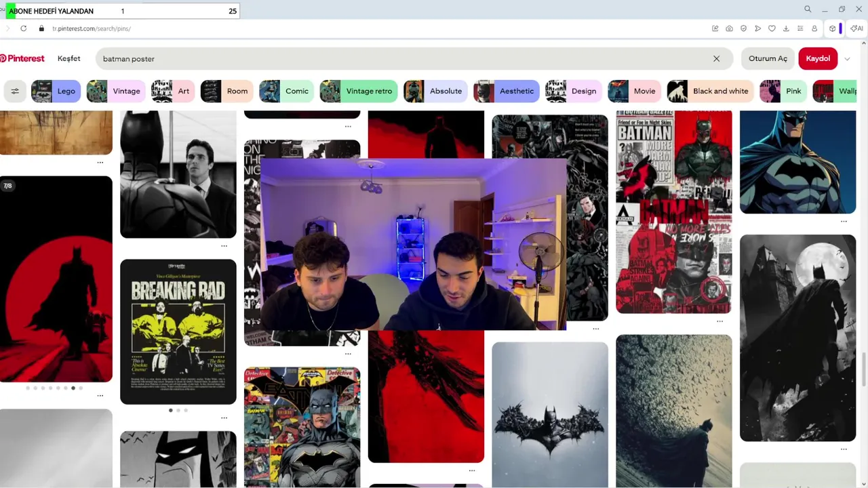Click the Oturum Aç login button
This screenshot has width=868, height=488.
click(x=768, y=58)
